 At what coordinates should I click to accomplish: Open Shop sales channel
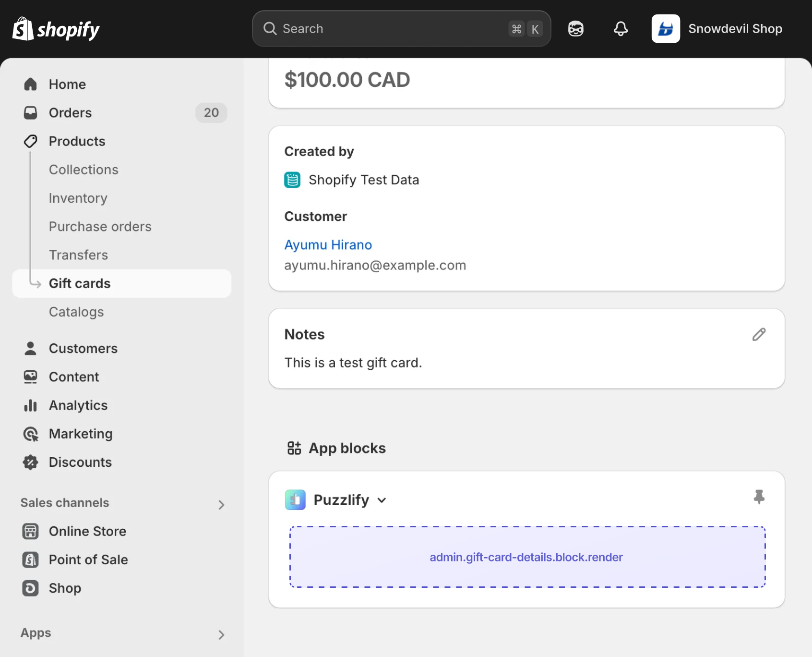[x=122, y=588]
